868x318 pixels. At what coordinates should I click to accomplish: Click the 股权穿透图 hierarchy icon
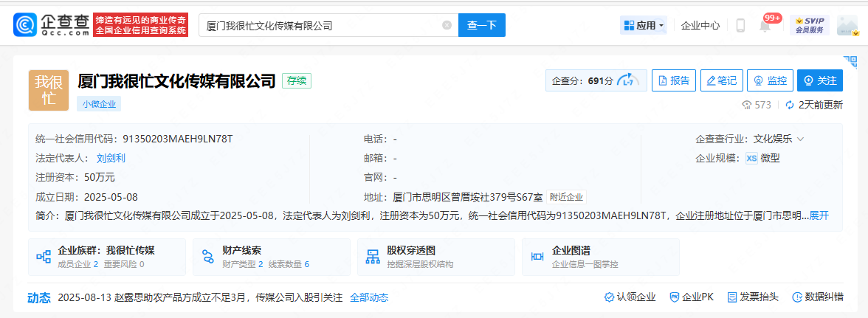pyautogui.click(x=373, y=257)
